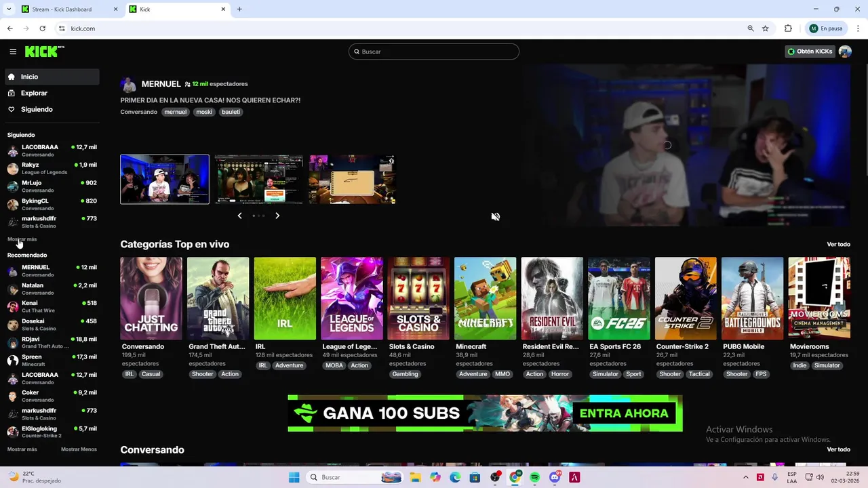Show previous featured stream arrow

point(239,216)
